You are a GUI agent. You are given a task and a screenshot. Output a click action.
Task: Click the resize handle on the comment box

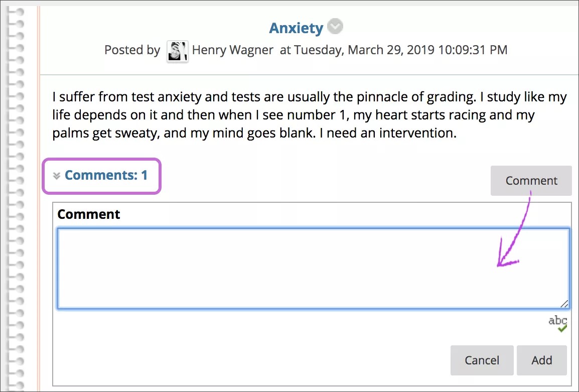click(x=565, y=304)
